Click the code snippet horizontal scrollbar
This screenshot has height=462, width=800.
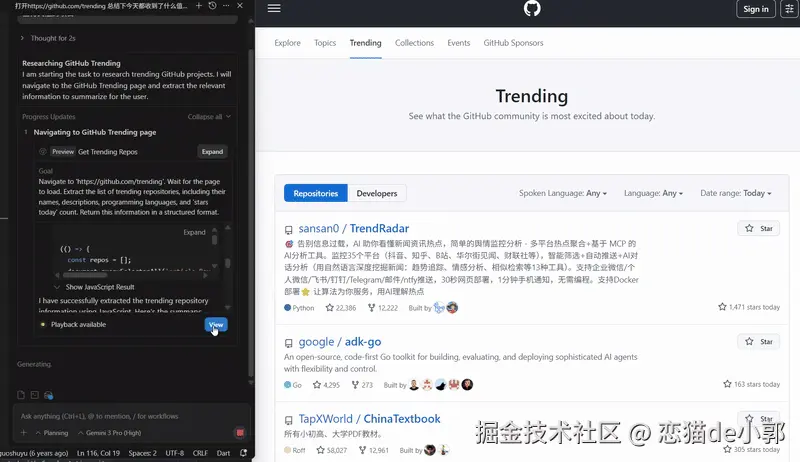pyautogui.click(x=85, y=275)
